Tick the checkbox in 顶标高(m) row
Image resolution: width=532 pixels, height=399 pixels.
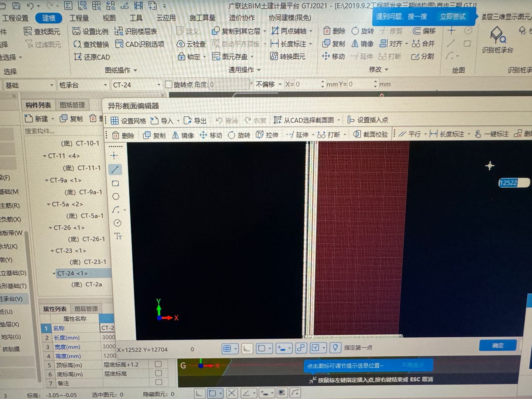tap(158, 364)
